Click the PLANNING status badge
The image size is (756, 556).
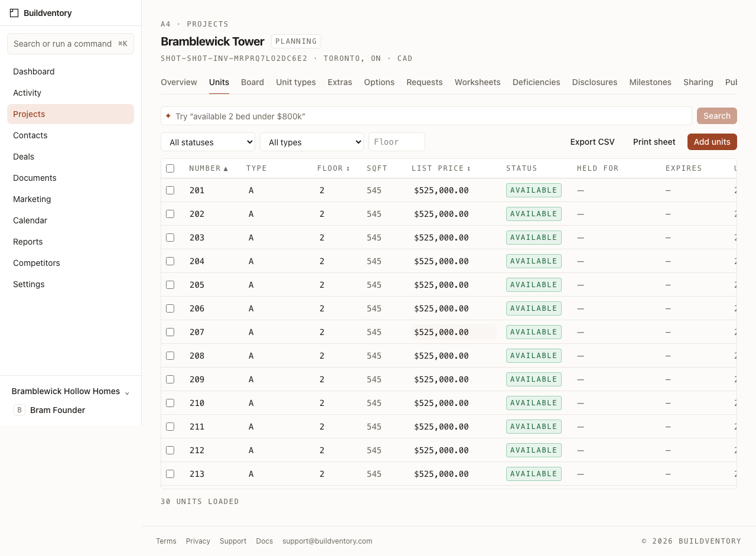point(296,41)
